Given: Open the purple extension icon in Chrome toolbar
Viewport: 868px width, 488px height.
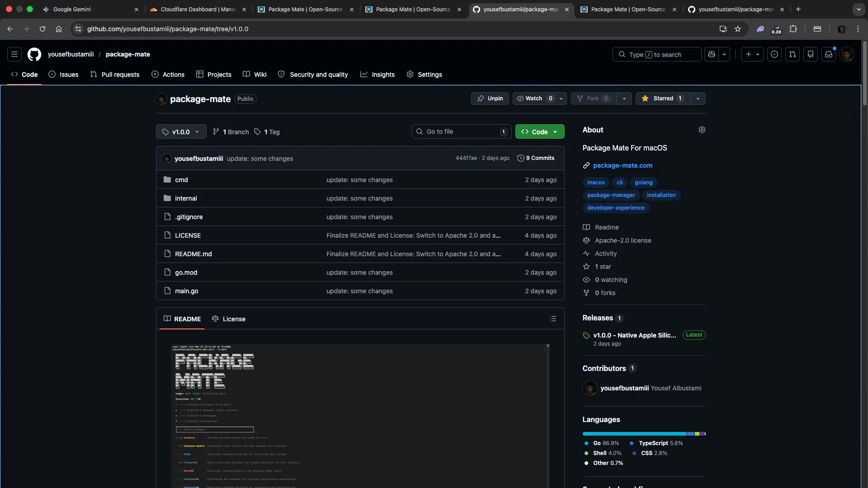Looking at the screenshot, I should [x=760, y=29].
